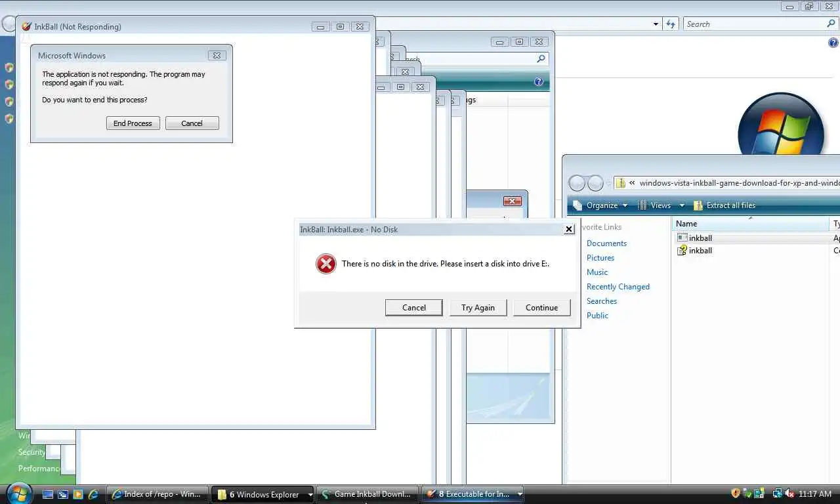
Task: Close the No Disk error dialog
Action: pyautogui.click(x=569, y=229)
